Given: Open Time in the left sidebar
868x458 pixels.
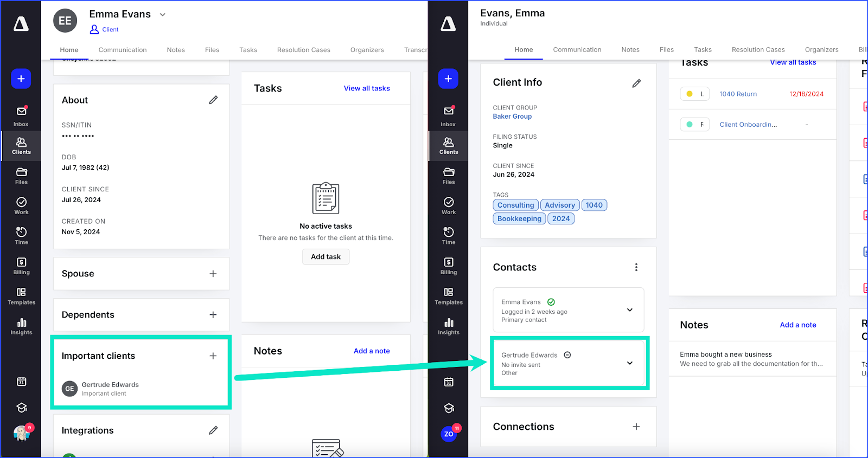Looking at the screenshot, I should pyautogui.click(x=21, y=236).
